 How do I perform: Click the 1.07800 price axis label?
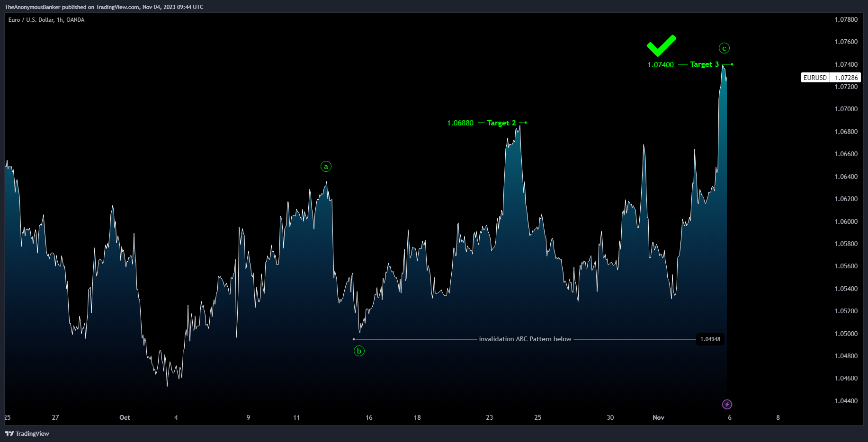[846, 19]
